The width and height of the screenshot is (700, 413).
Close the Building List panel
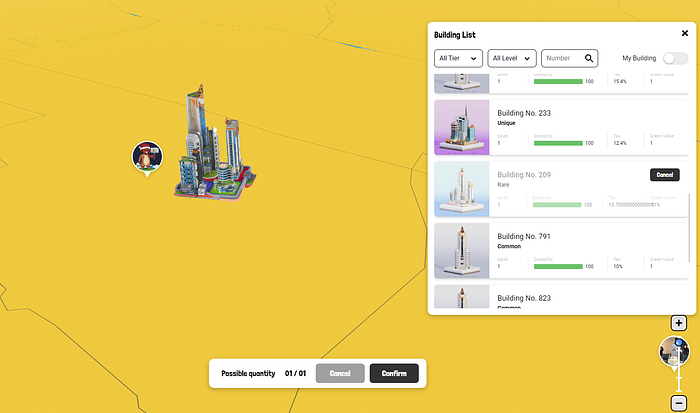click(685, 33)
